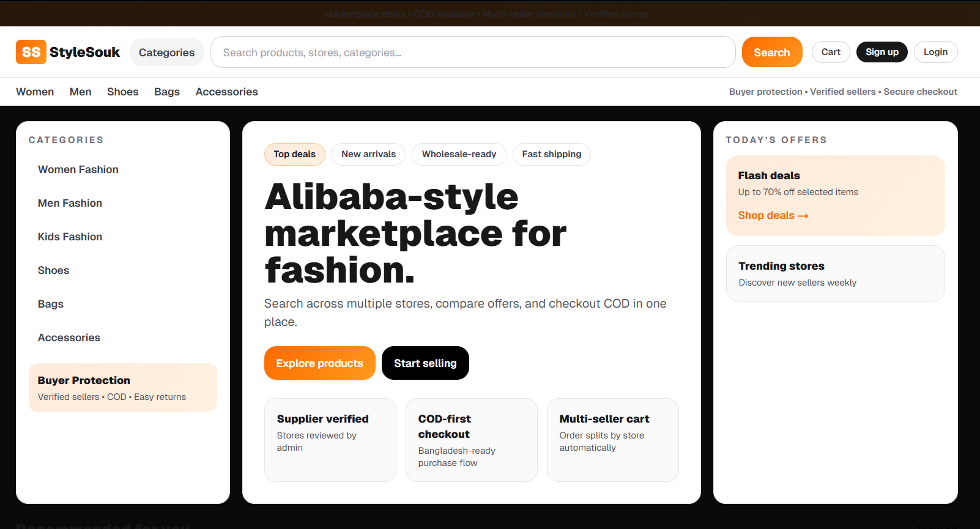Open the Cart
This screenshot has width=980, height=529.
[831, 52]
